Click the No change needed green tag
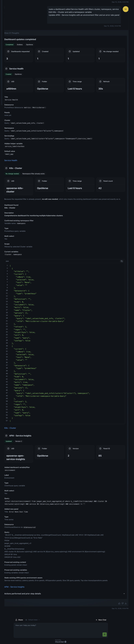Viewport: 134px width, 644px height. coord(12,174)
